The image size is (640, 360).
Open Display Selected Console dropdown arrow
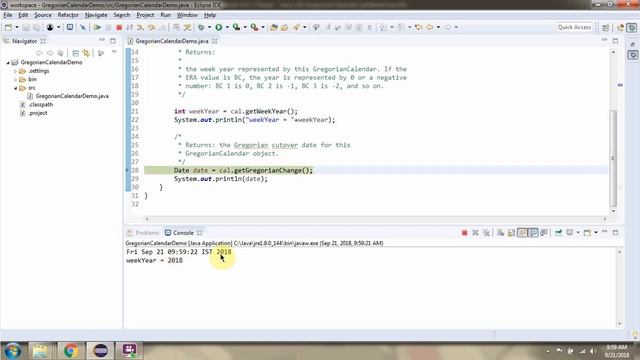(578, 233)
